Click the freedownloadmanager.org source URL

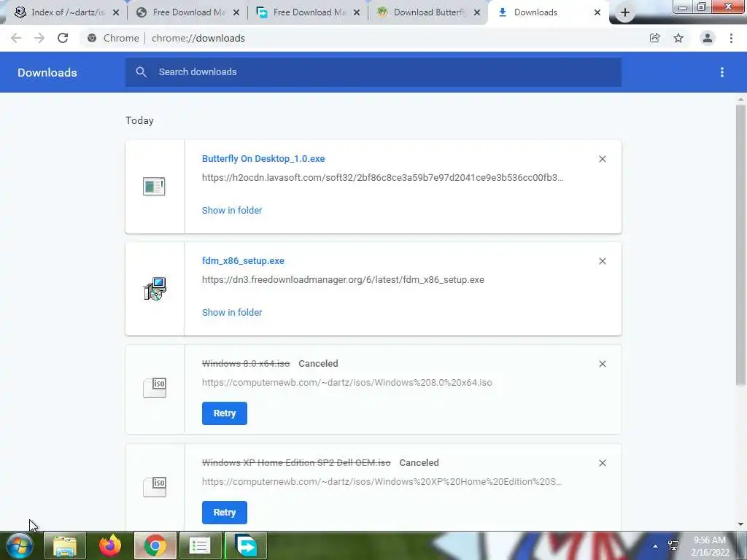343,279
